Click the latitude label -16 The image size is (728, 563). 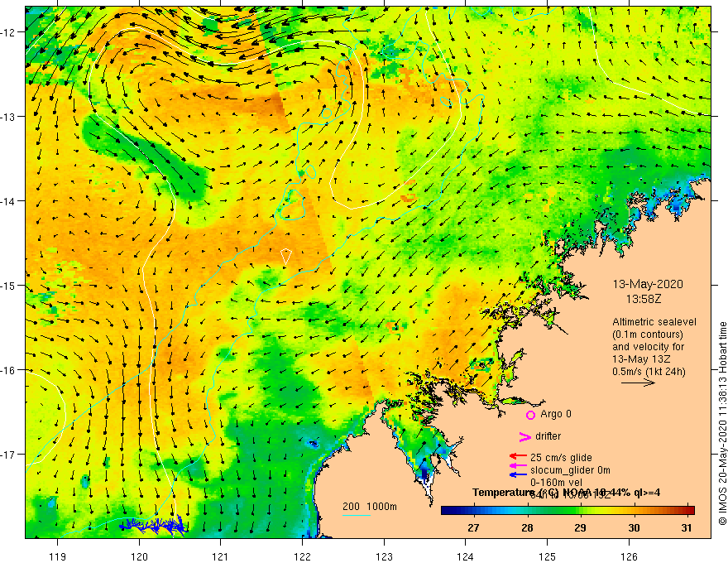8,370
